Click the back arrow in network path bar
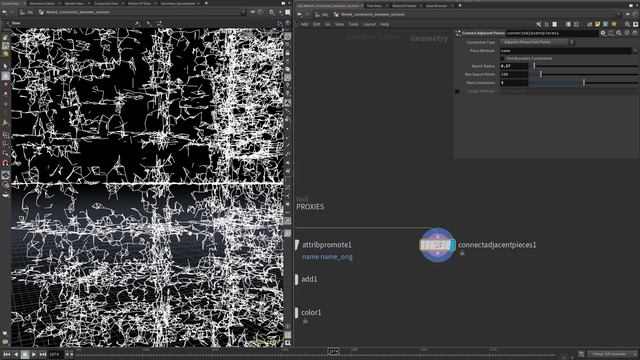The width and height of the screenshot is (640, 360). pos(299,14)
